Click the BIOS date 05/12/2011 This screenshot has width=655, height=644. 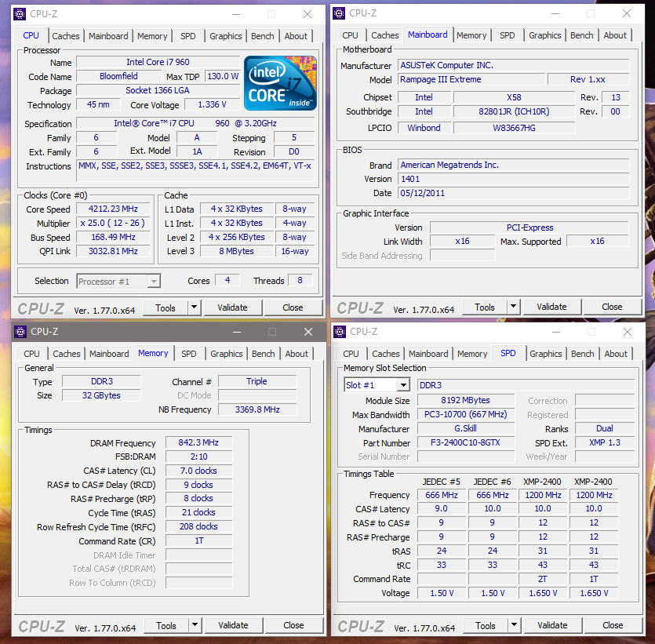click(x=513, y=193)
